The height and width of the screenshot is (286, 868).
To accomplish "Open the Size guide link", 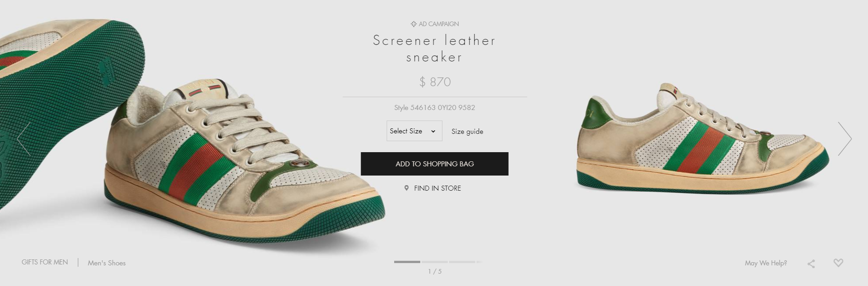I will (x=467, y=132).
